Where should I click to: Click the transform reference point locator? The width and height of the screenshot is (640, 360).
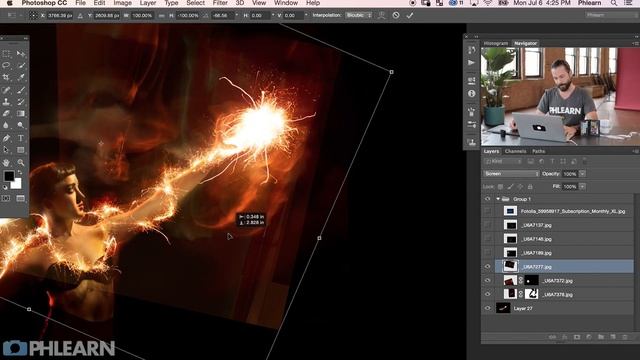tap(33, 16)
